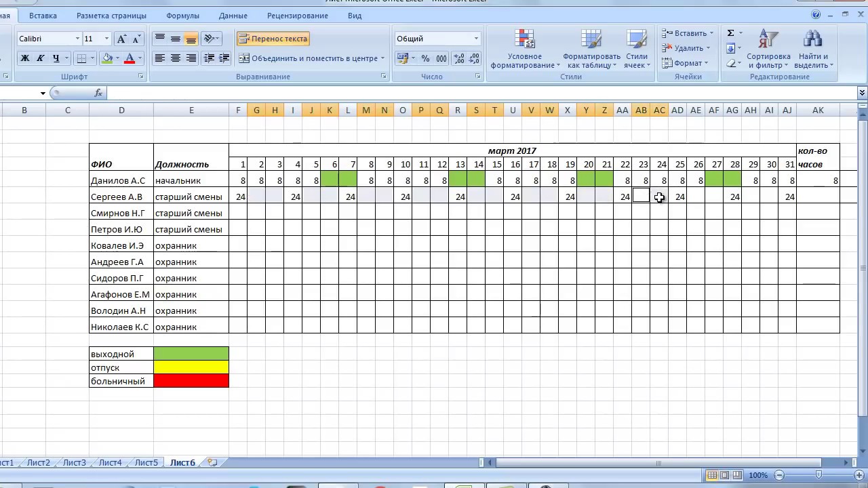This screenshot has height=488, width=868.
Task: Click the zoom in plus button
Action: (x=857, y=475)
